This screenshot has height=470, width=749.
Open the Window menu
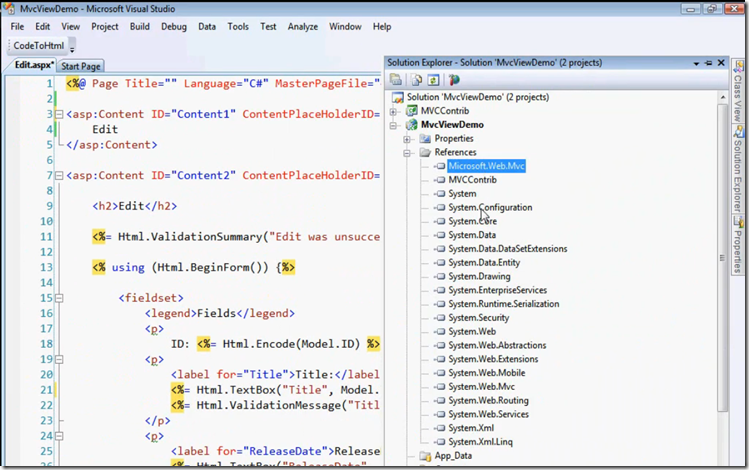pyautogui.click(x=345, y=27)
